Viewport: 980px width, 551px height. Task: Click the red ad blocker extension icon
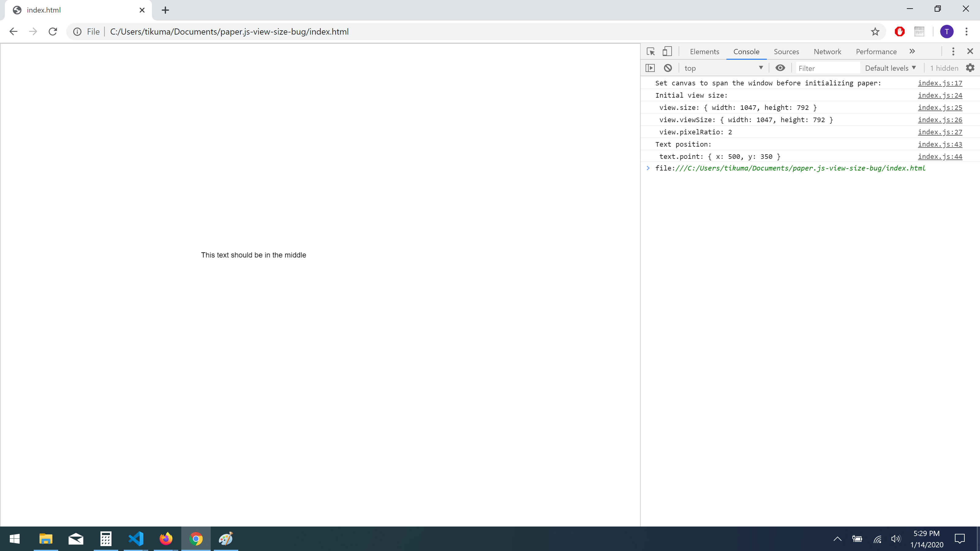pyautogui.click(x=900, y=32)
